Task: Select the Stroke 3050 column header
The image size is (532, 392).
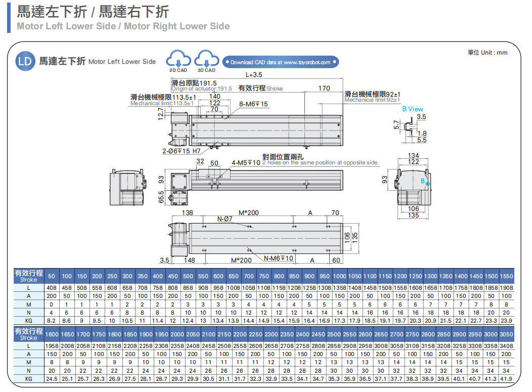Action: pos(506,334)
